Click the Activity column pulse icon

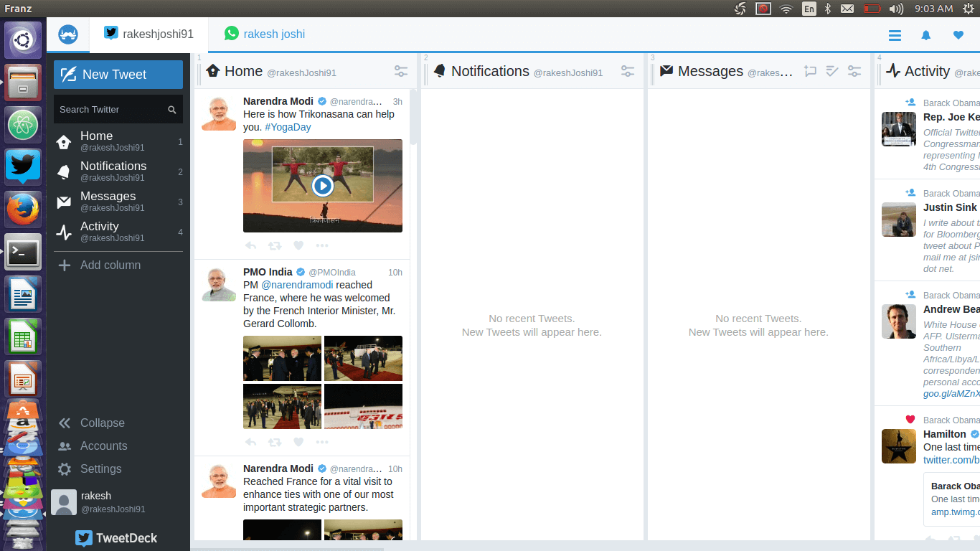tap(893, 70)
